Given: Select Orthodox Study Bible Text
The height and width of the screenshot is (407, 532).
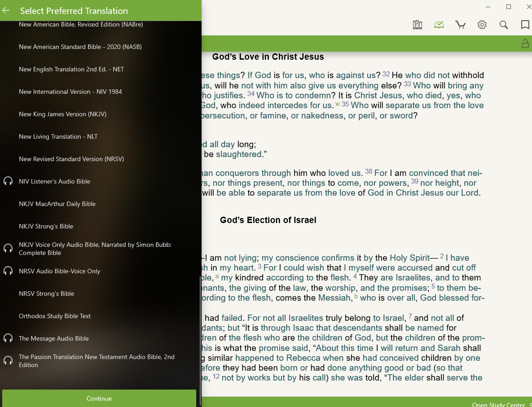Looking at the screenshot, I should [55, 316].
